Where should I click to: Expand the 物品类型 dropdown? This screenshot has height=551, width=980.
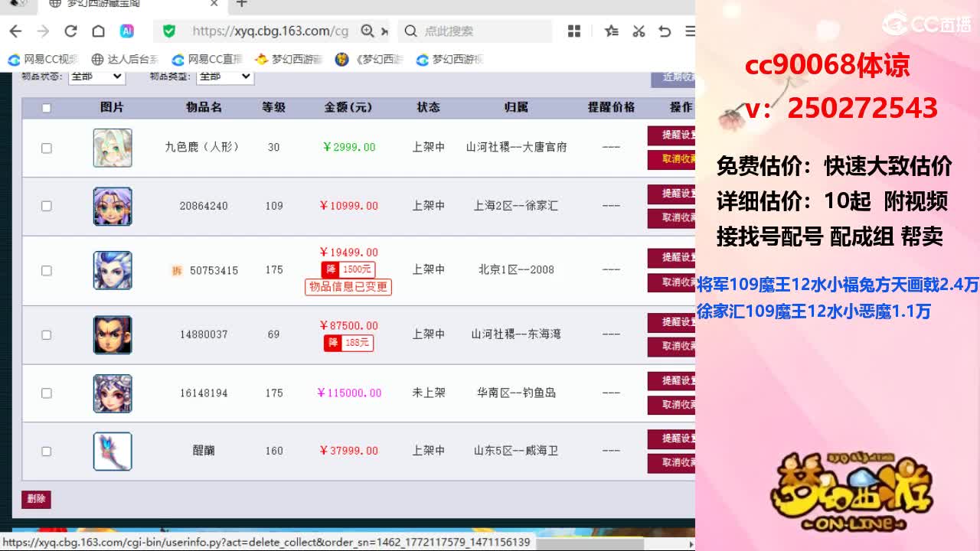225,76
